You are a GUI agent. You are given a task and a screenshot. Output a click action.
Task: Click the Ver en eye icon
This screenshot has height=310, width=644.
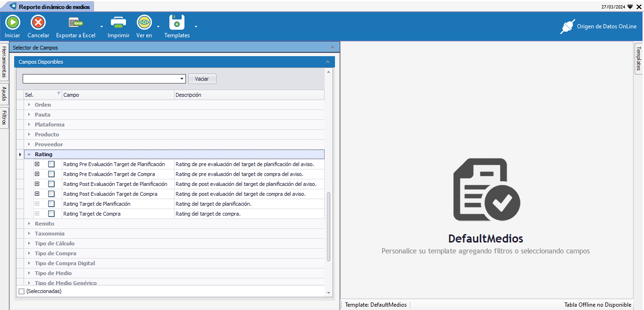click(x=144, y=22)
